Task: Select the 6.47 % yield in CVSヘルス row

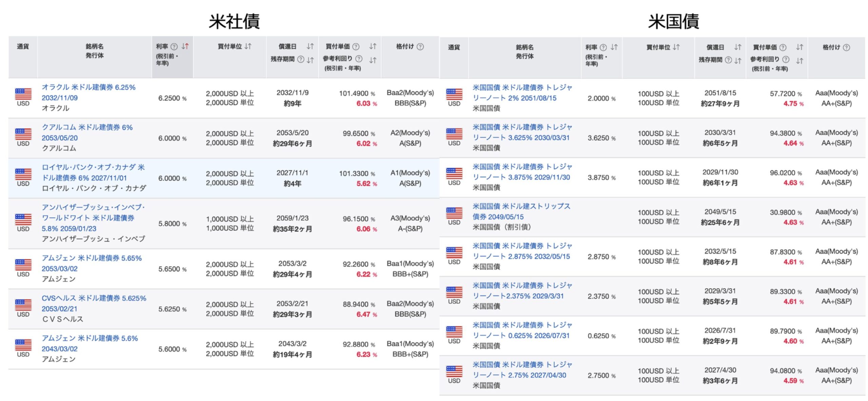Action: click(x=367, y=314)
